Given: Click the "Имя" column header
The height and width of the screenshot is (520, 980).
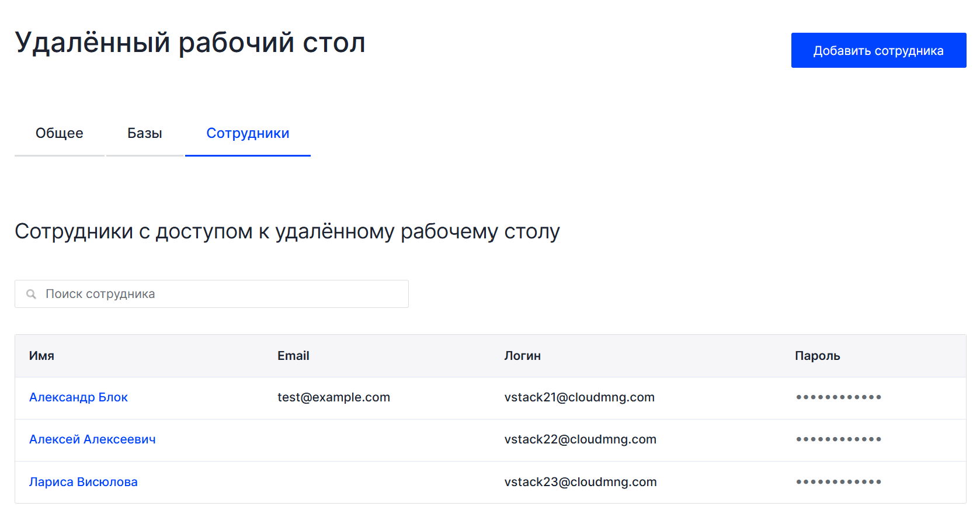Looking at the screenshot, I should point(41,356).
